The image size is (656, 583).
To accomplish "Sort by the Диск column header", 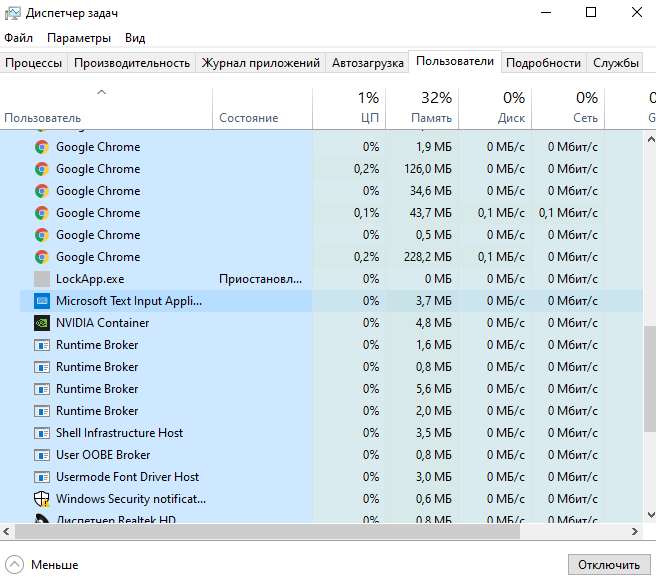I will [x=495, y=108].
